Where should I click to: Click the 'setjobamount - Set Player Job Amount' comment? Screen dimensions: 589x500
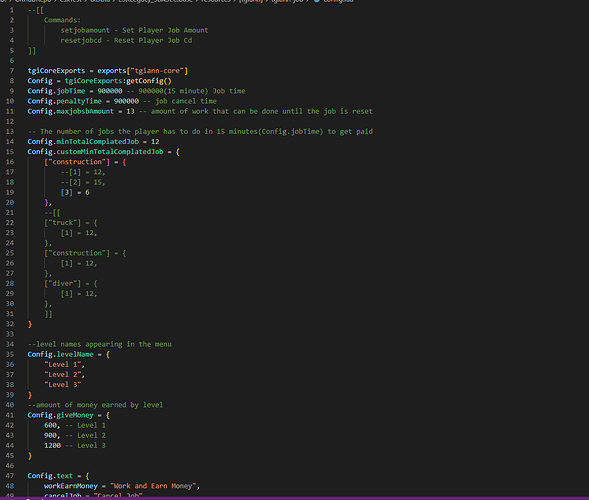pos(134,30)
